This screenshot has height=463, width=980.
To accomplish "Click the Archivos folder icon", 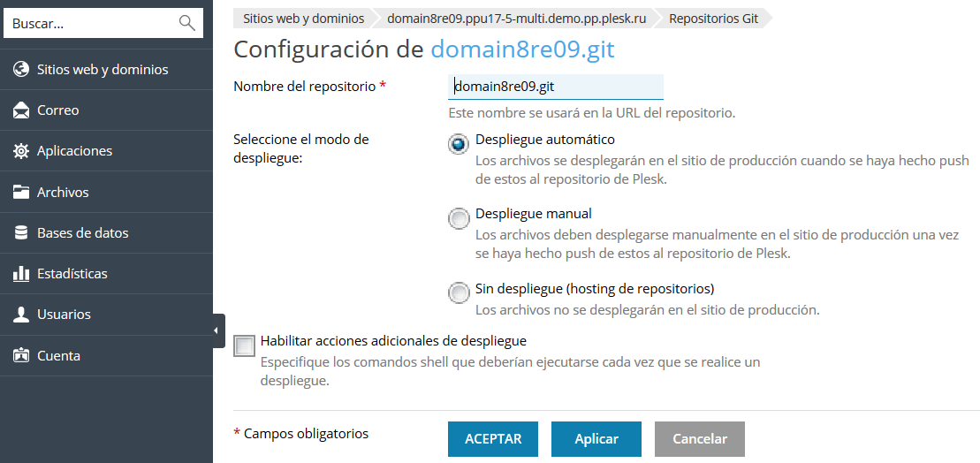I will [x=21, y=193].
